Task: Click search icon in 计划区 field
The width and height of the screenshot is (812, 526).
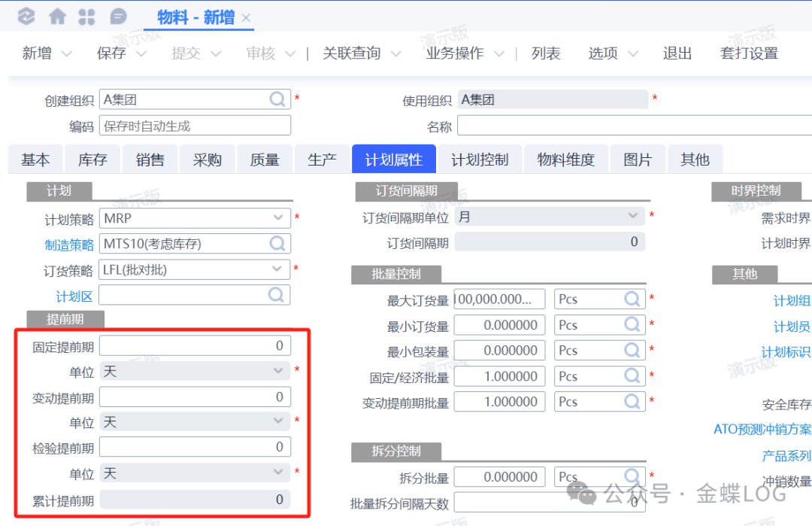Action: [277, 294]
